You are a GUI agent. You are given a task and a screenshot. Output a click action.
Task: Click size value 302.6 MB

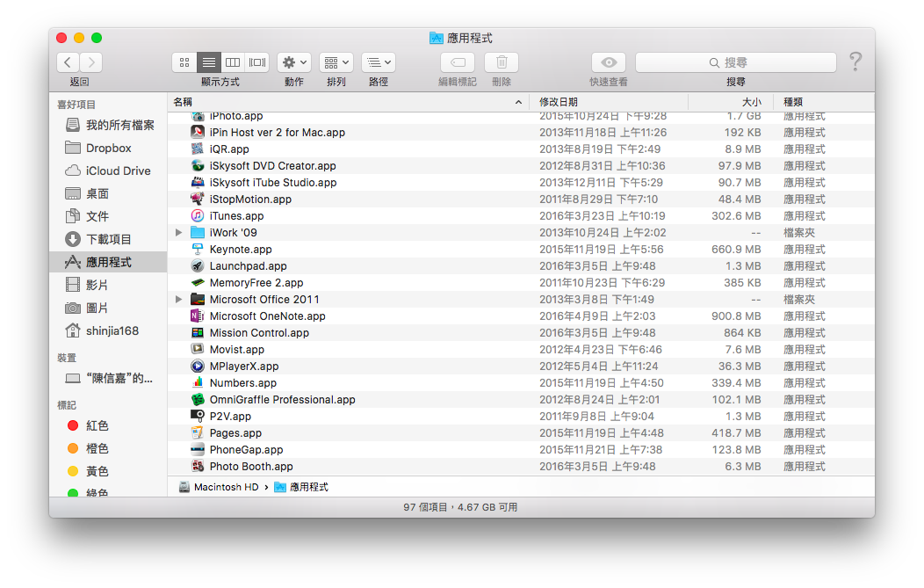tap(736, 216)
